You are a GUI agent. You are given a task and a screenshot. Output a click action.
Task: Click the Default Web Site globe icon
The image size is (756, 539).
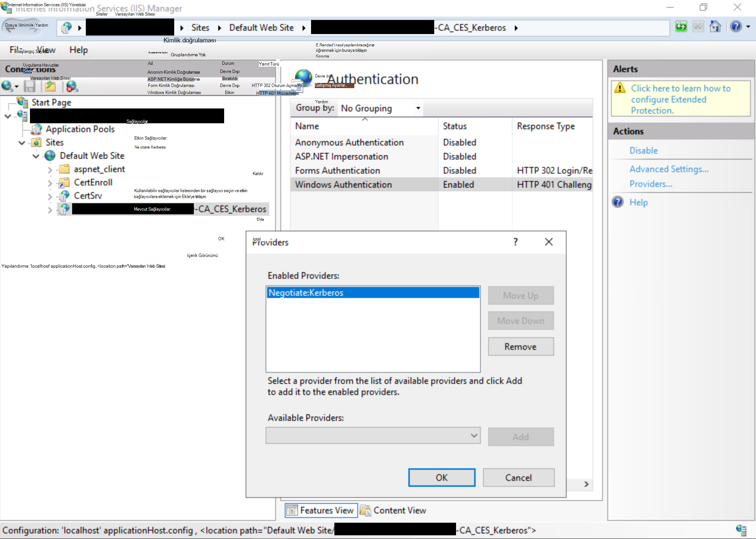[50, 156]
